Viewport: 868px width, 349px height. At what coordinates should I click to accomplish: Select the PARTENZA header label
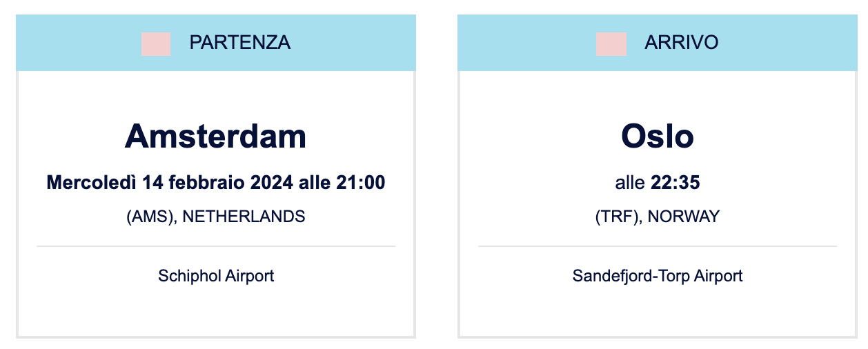coord(240,43)
